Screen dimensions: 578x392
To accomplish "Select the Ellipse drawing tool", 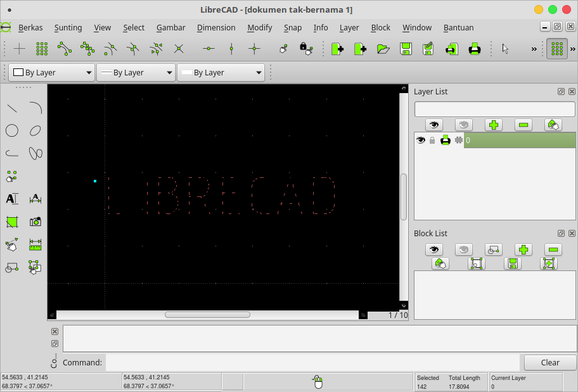I will [35, 131].
